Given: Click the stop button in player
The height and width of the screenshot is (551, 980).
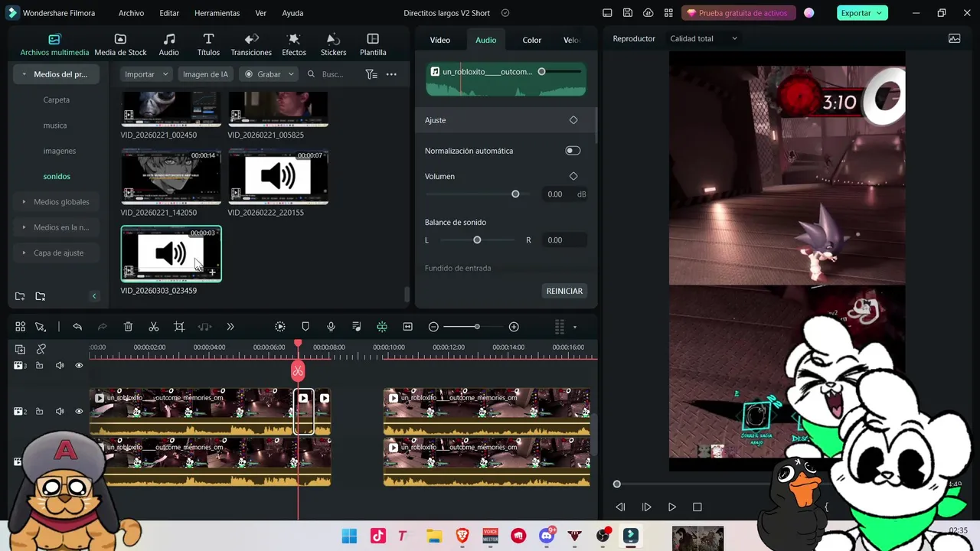Looking at the screenshot, I should (697, 507).
